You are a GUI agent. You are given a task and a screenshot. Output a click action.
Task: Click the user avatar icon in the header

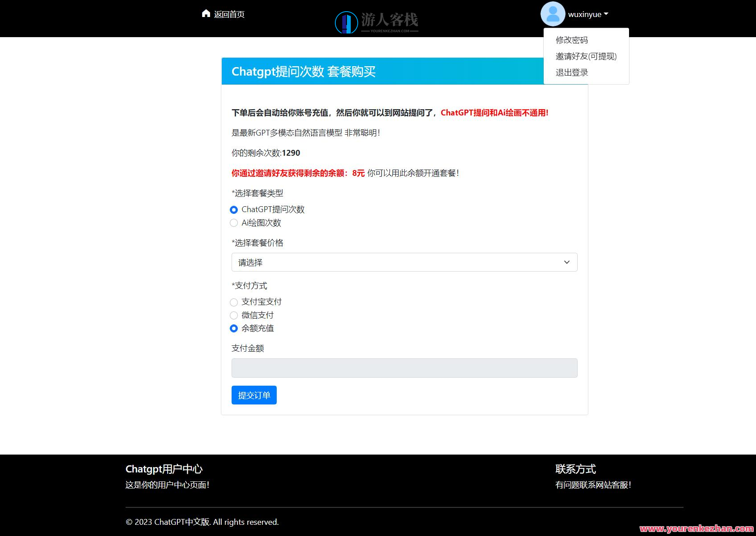click(x=553, y=14)
